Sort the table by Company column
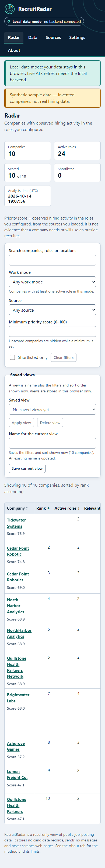The height and width of the screenshot is (868, 105). click(17, 508)
